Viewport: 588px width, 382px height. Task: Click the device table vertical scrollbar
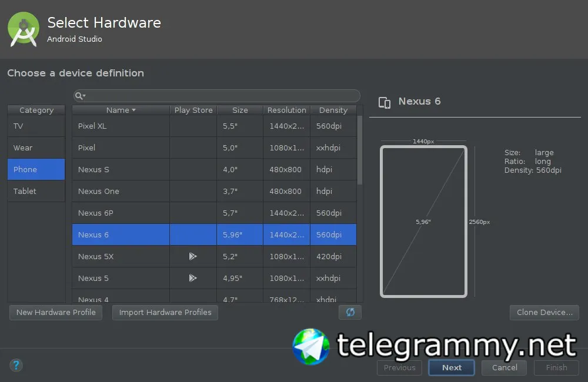360,150
